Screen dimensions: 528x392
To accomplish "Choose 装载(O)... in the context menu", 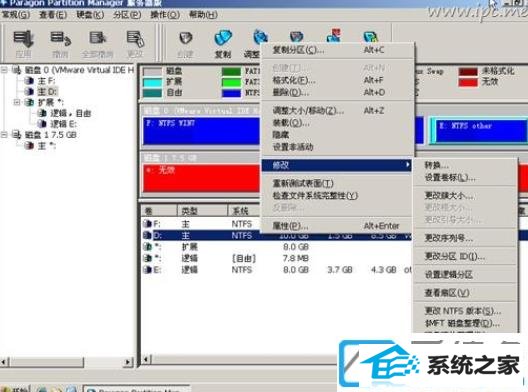I will tap(337, 123).
